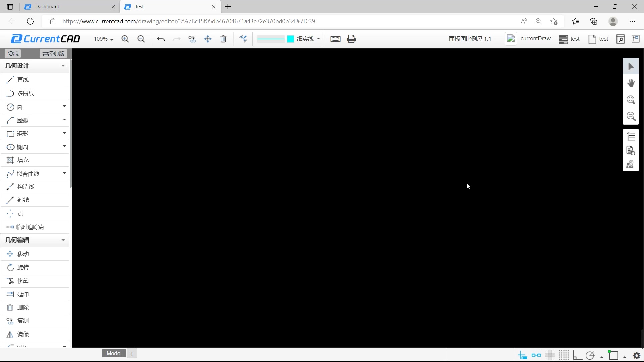The height and width of the screenshot is (362, 644).
Task: Select the Model layout tab
Action: click(114, 353)
